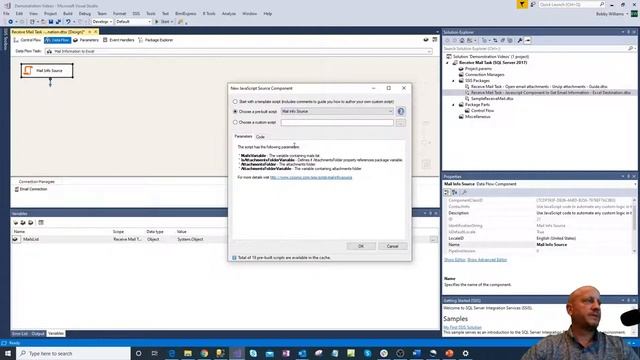Click the Undo icon in main toolbar

click(x=68, y=22)
